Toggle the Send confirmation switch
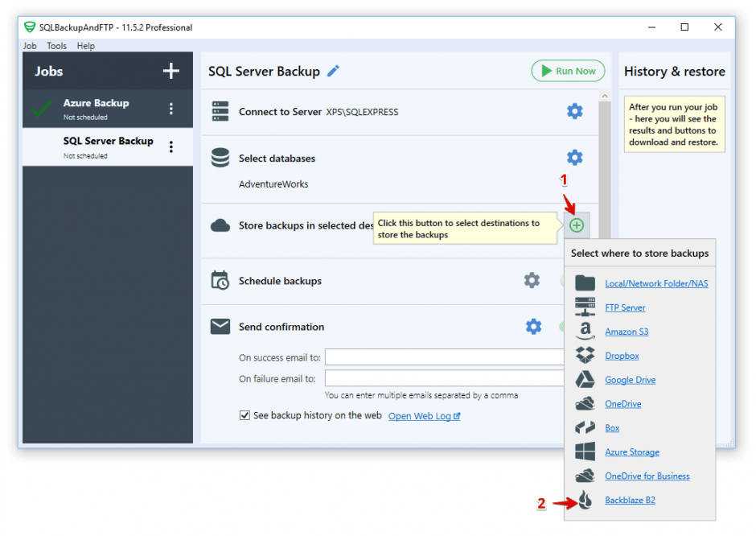Image resolution: width=756 pixels, height=536 pixels. pyautogui.click(x=563, y=327)
